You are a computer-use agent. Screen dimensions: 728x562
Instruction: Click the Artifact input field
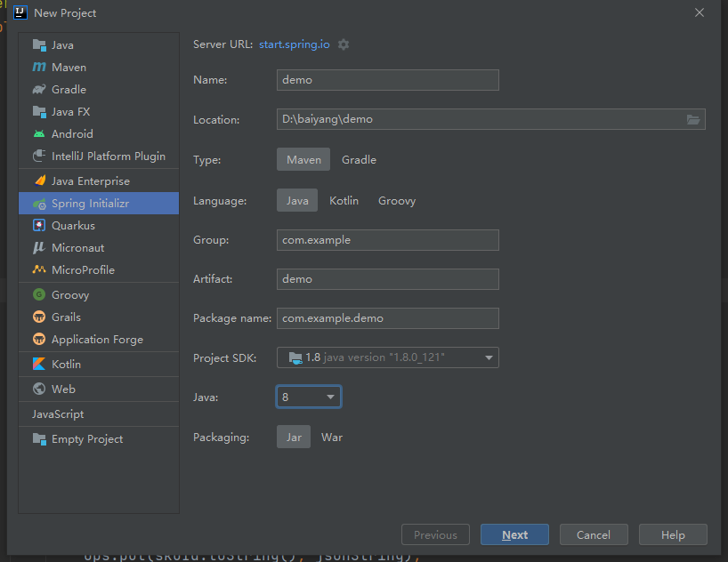[x=388, y=279]
